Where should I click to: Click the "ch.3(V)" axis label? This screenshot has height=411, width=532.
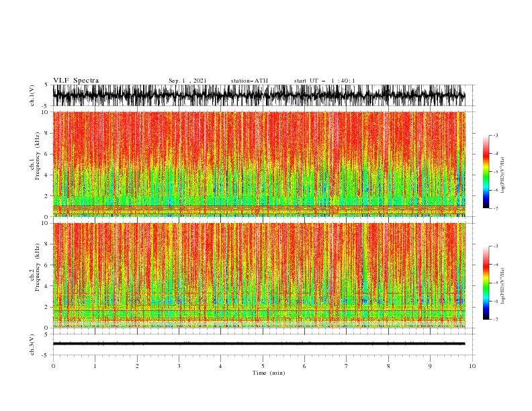tap(32, 345)
